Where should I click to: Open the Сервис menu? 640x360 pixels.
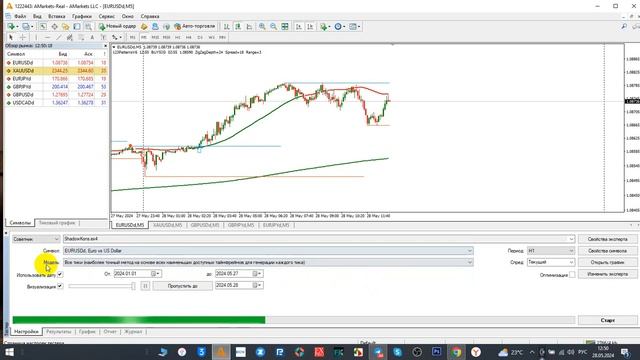(x=107, y=16)
